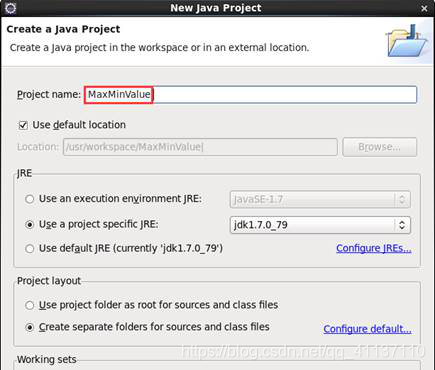Uncheck Use default location checkbox

[x=23, y=125]
